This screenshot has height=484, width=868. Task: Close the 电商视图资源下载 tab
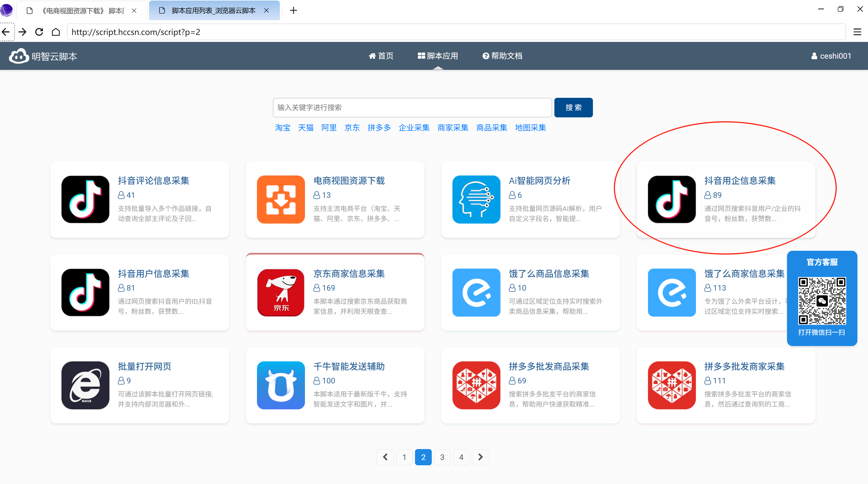(x=134, y=10)
